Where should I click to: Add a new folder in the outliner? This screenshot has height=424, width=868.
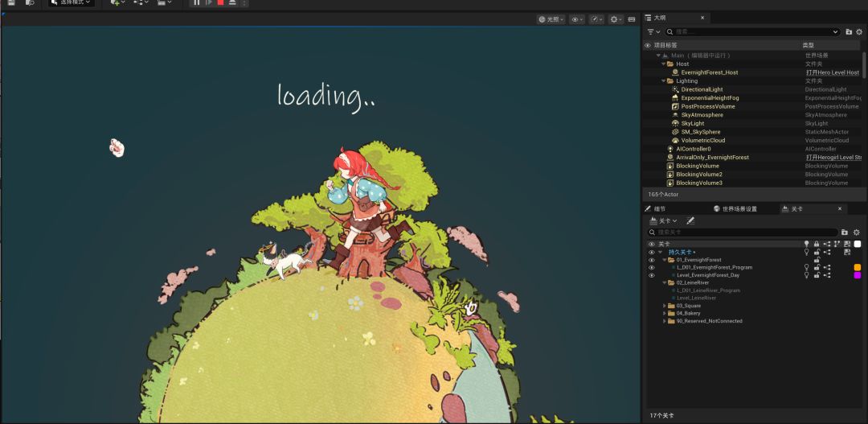click(849, 32)
